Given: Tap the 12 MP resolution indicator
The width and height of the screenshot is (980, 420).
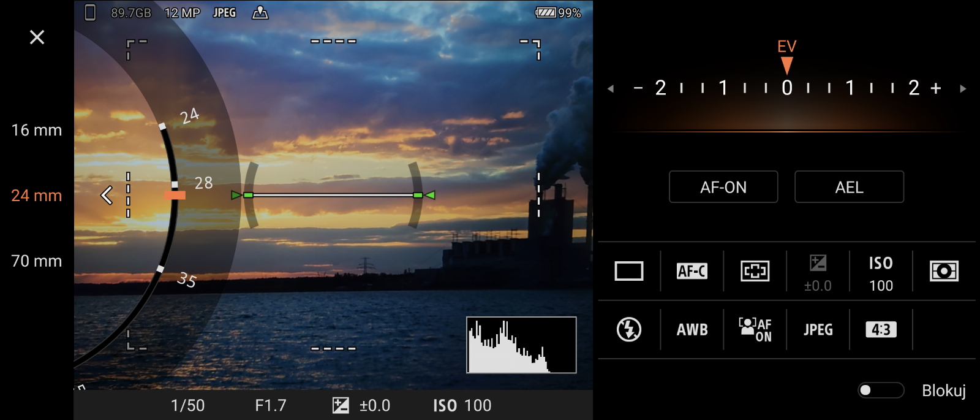Looking at the screenshot, I should pyautogui.click(x=182, y=13).
